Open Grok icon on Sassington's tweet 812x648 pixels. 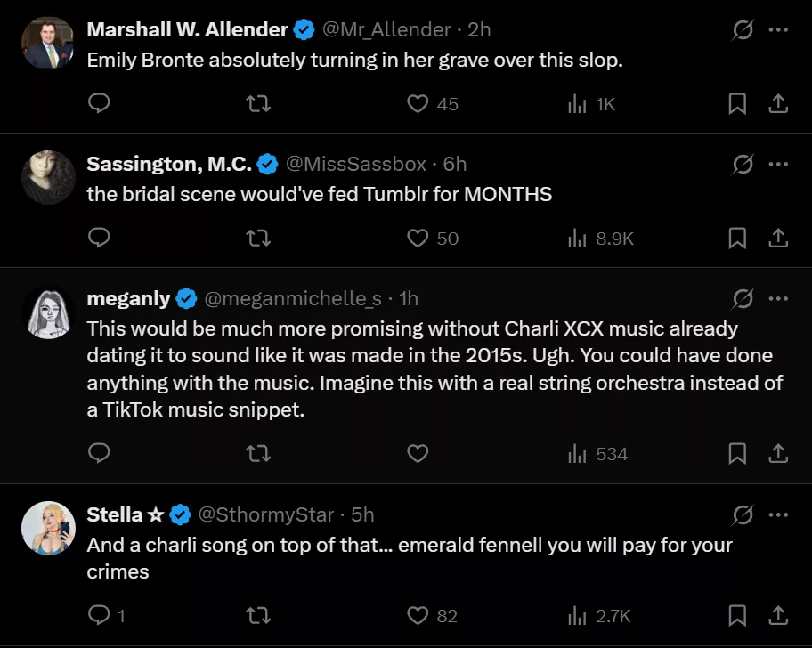[742, 164]
